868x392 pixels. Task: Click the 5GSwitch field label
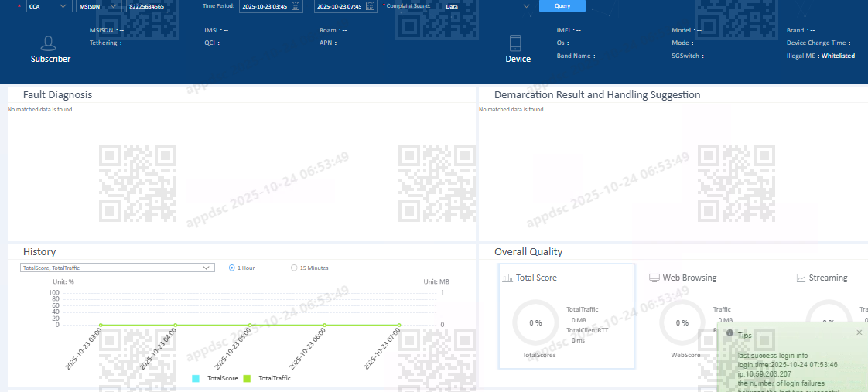685,56
